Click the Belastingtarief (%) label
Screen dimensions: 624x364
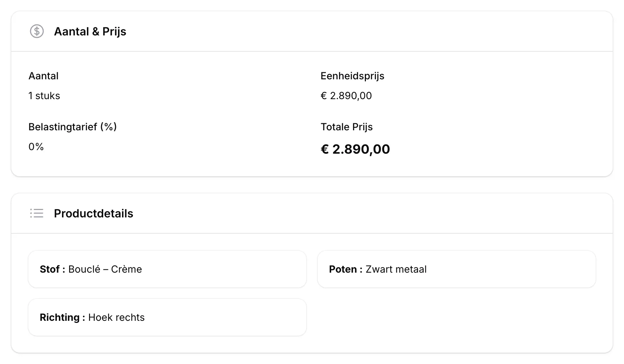[73, 127]
